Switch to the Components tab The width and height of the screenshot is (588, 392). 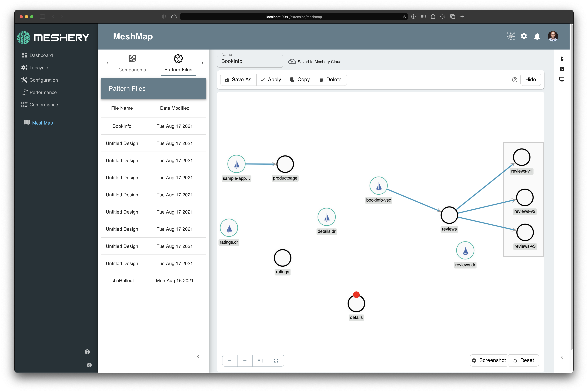tap(132, 63)
